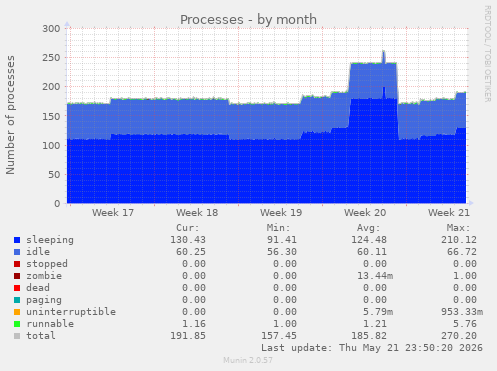Click the sleeping current value 130.43
497x371 pixels.
pyautogui.click(x=188, y=240)
